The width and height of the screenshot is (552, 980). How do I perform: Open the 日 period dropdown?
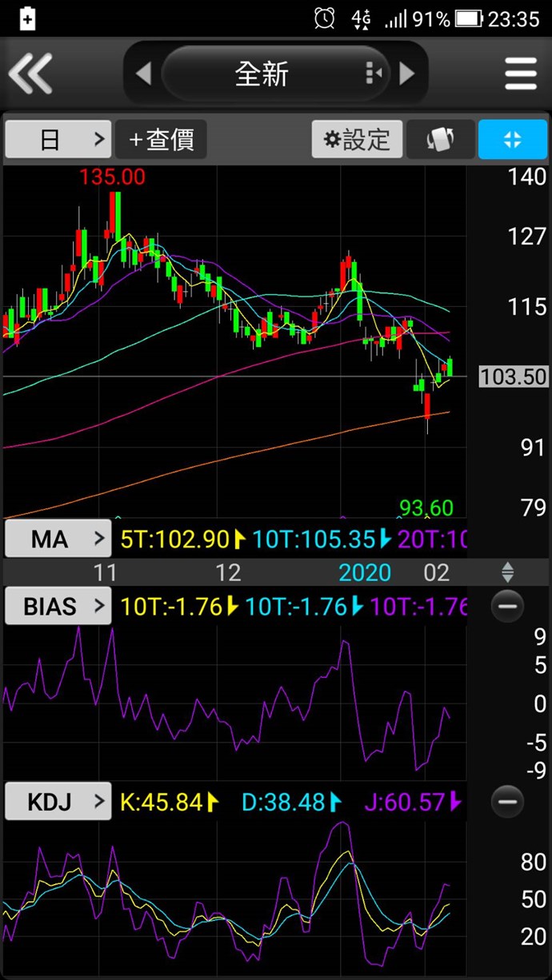click(58, 140)
